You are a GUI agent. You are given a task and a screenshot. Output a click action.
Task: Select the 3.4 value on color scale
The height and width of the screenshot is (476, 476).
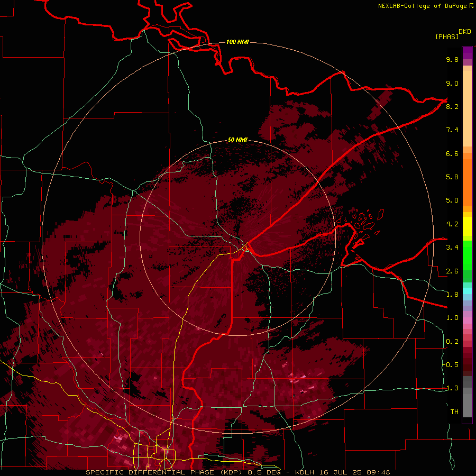click(x=452, y=248)
